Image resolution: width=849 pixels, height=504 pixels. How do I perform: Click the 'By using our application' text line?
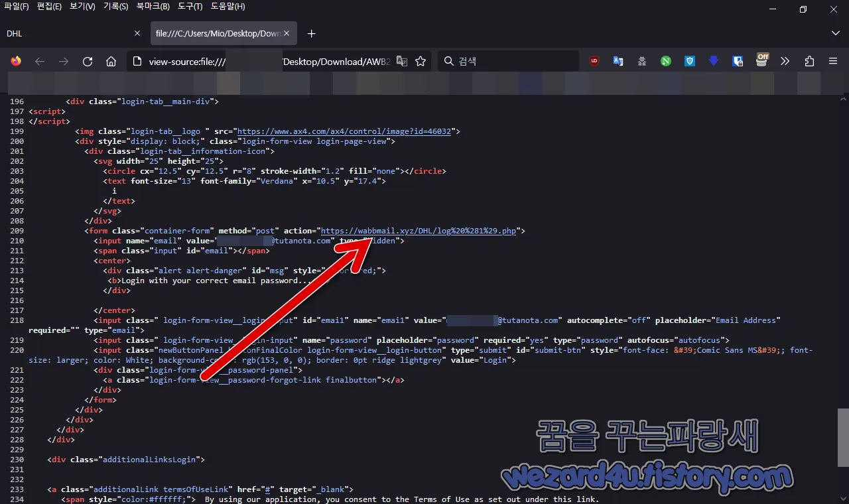pos(401,499)
